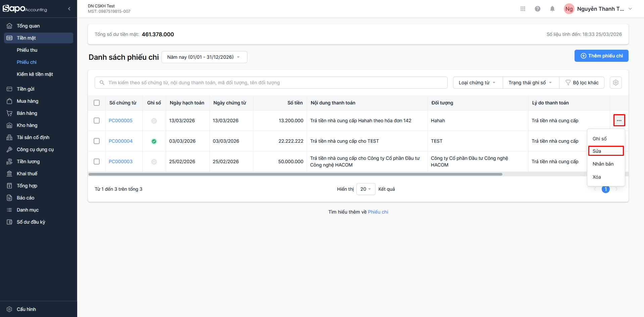The width and height of the screenshot is (644, 317).
Task: Choose Nhân bản in the context menu
Action: 603,164
